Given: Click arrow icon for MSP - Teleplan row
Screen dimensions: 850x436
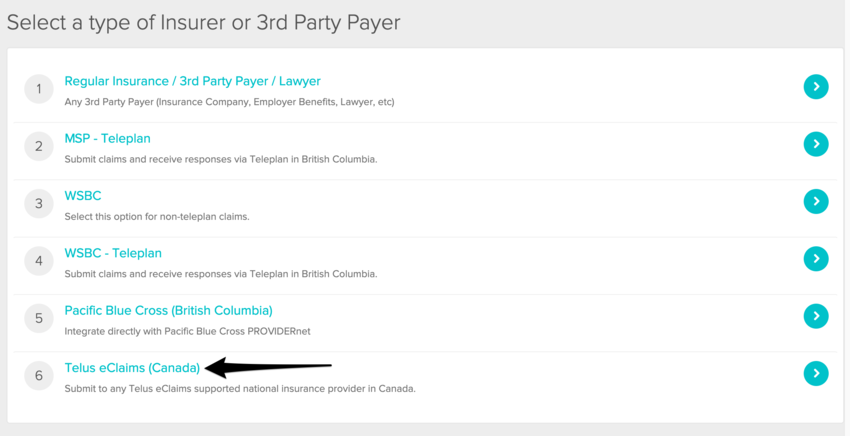Looking at the screenshot, I should pyautogui.click(x=816, y=144).
